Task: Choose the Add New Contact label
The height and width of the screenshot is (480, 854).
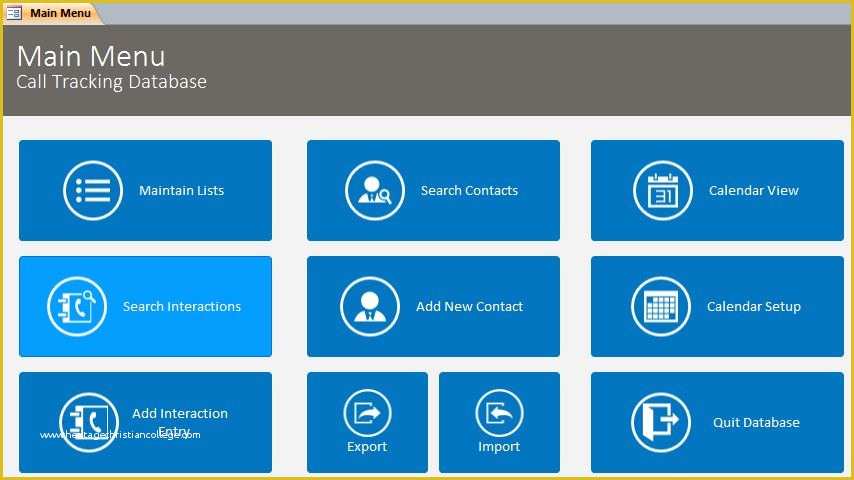Action: pos(469,307)
